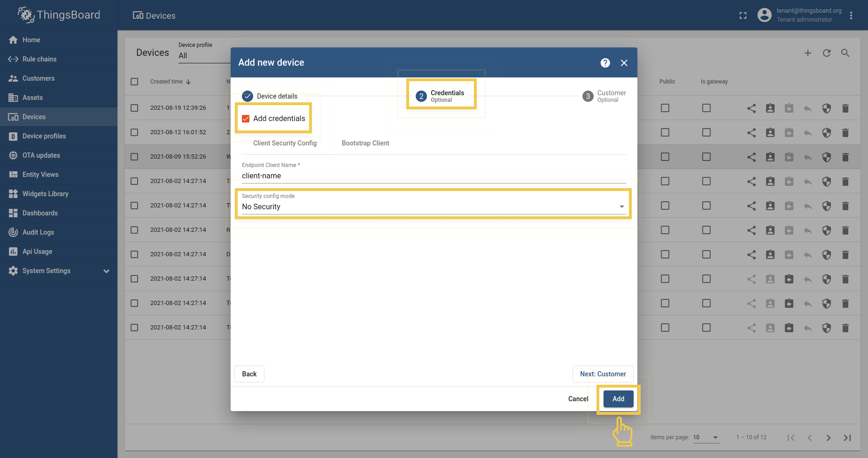Open Api Usage page
Screen dimensions: 868x458
point(59,252)
